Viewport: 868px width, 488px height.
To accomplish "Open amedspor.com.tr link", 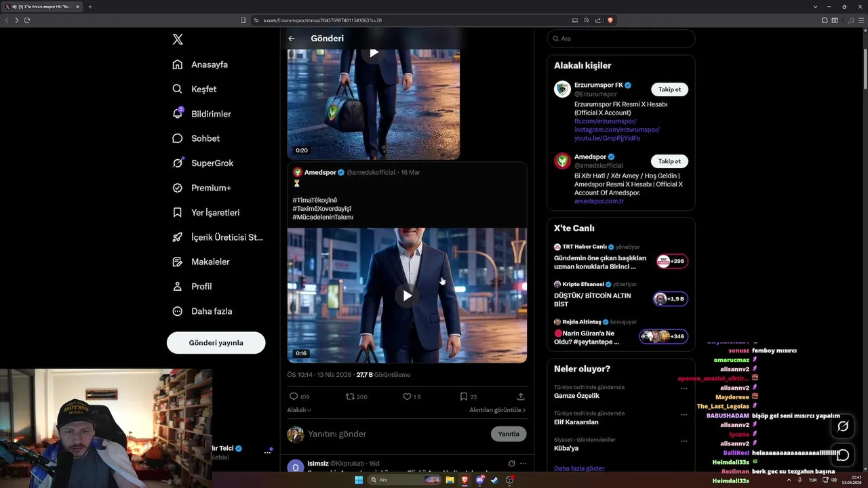I will (599, 201).
